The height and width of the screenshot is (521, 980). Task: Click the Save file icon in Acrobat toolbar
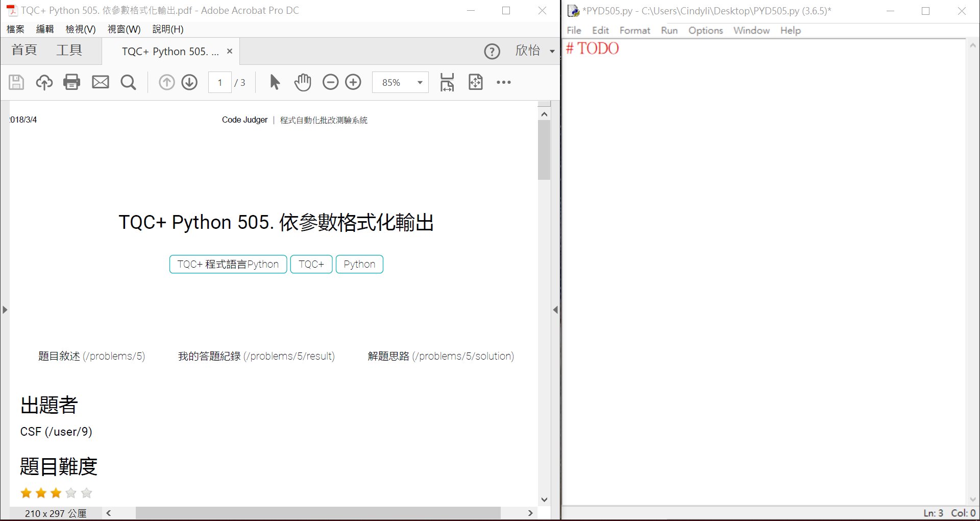click(16, 82)
